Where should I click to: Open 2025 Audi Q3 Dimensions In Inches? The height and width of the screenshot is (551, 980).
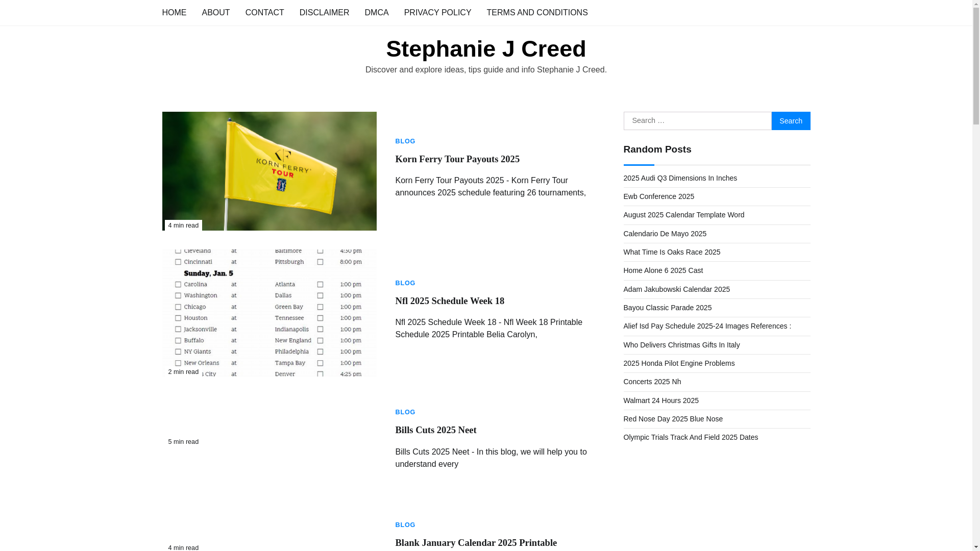coord(680,178)
